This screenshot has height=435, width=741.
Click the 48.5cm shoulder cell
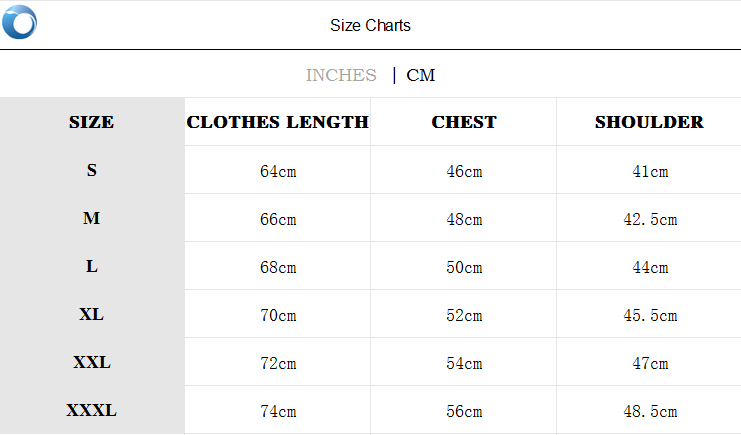coord(650,411)
